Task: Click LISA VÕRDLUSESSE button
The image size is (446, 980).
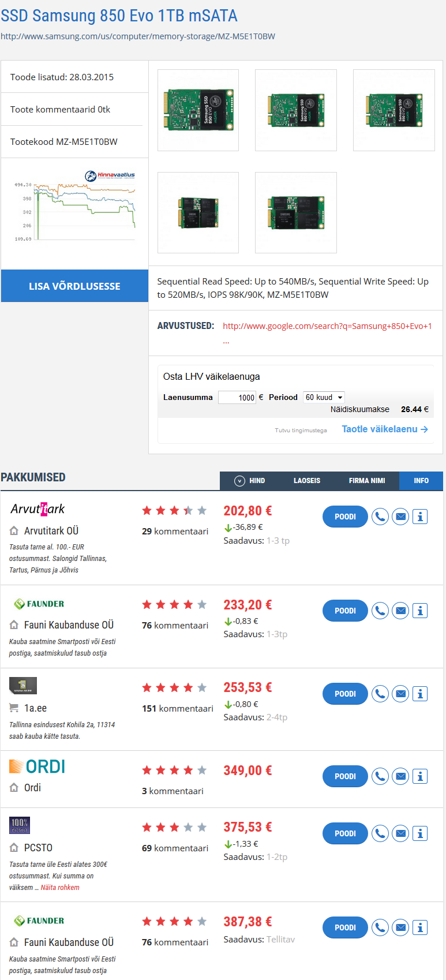Action: (x=74, y=286)
